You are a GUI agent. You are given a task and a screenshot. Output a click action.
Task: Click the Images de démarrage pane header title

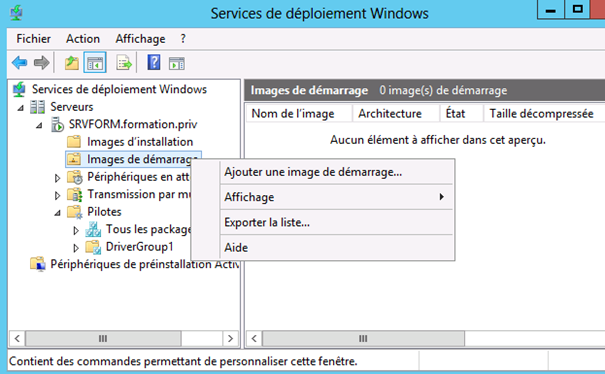(x=309, y=90)
